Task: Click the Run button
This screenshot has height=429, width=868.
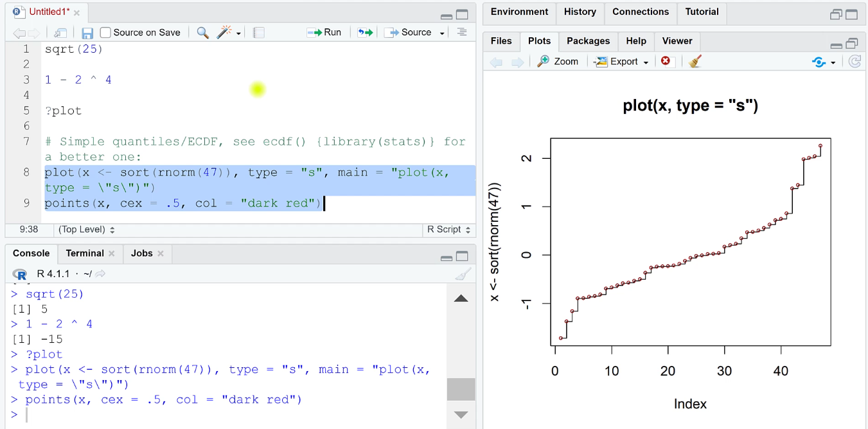Action: tap(324, 32)
